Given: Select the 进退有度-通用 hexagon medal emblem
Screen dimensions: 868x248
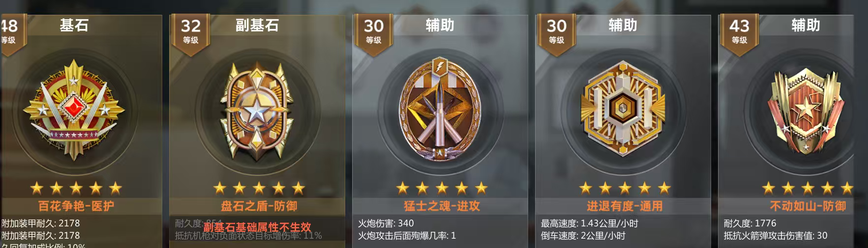Looking at the screenshot, I should [623, 108].
